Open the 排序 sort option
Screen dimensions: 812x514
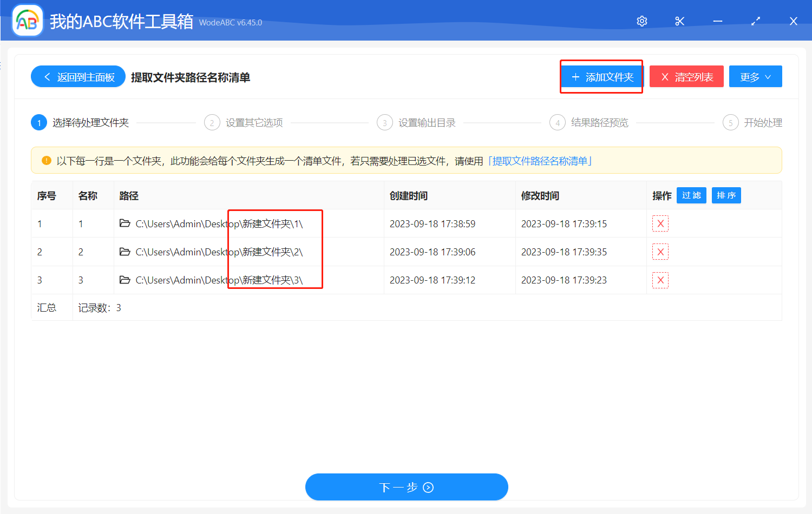(x=726, y=195)
